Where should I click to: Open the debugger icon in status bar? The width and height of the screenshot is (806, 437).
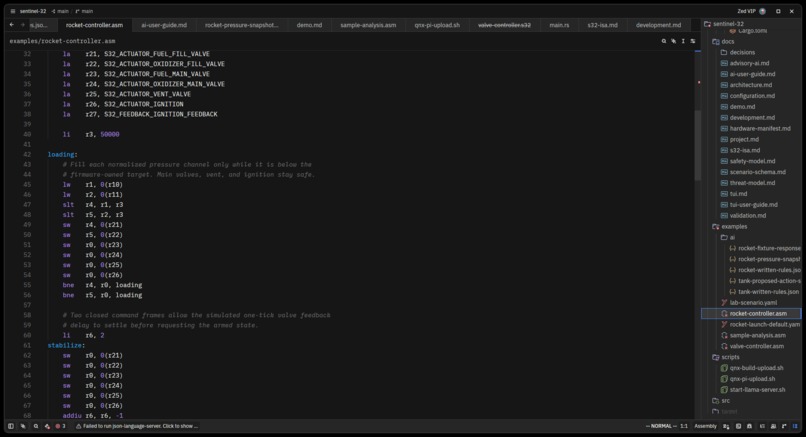[47, 426]
